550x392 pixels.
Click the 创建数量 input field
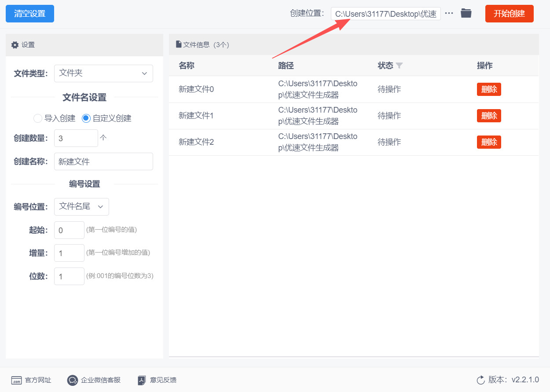coord(76,138)
